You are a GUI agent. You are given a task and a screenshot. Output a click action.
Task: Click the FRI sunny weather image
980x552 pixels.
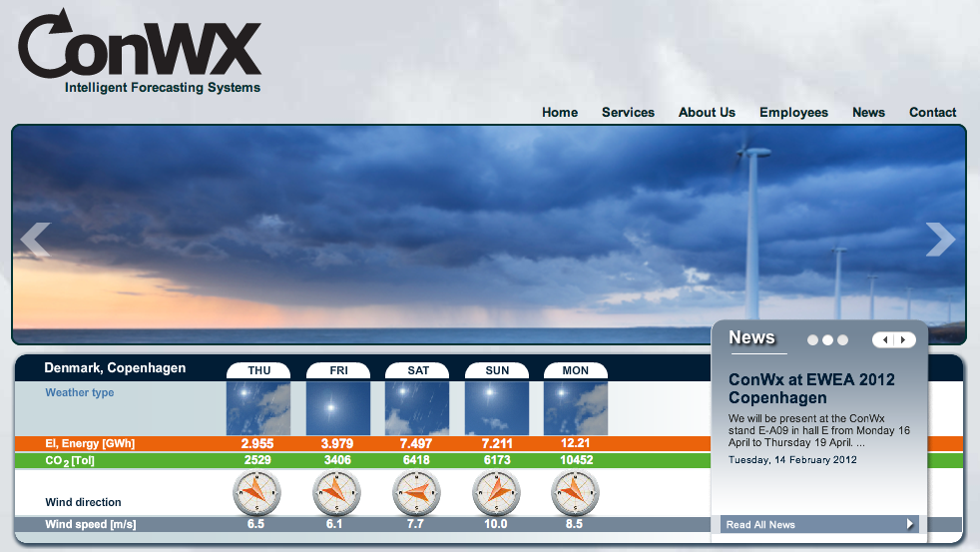338,409
